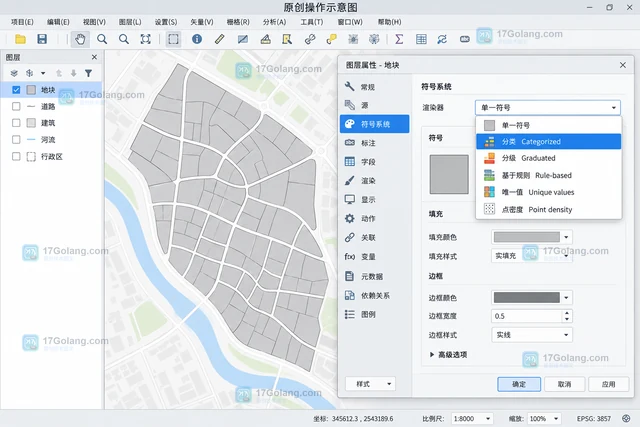Click the grey chain link toolbar icon
Screen dimensions: 640x427
coord(310,39)
